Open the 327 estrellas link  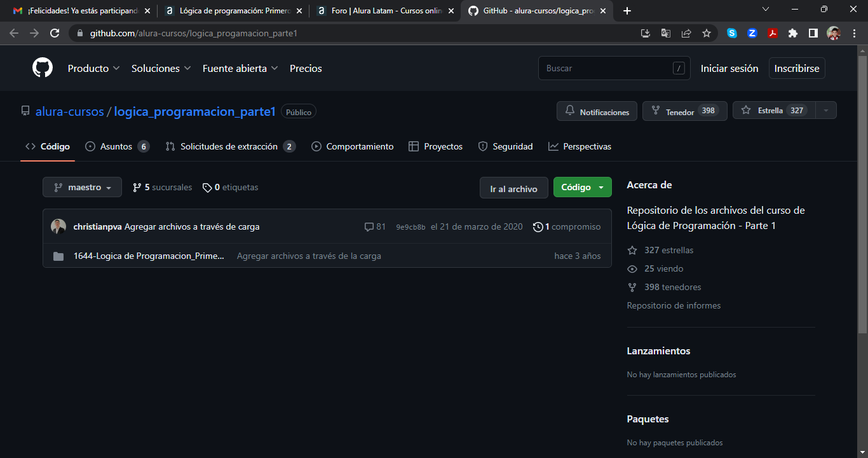[x=661, y=250]
